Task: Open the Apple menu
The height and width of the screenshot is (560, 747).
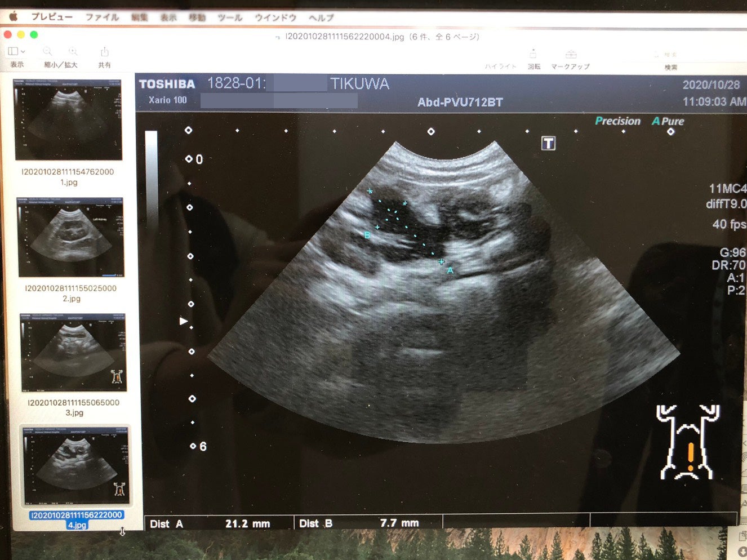Action: tap(13, 17)
